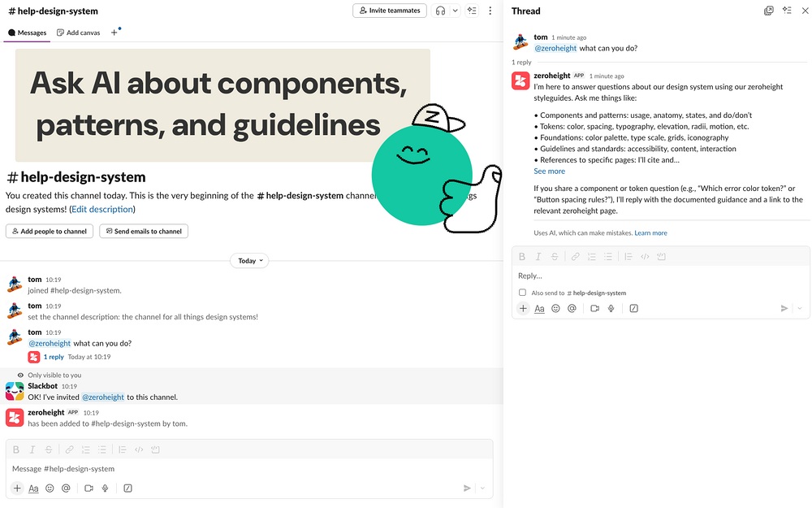The width and height of the screenshot is (812, 508).
Task: Insert ordered list in thread composer
Action: pos(592,257)
